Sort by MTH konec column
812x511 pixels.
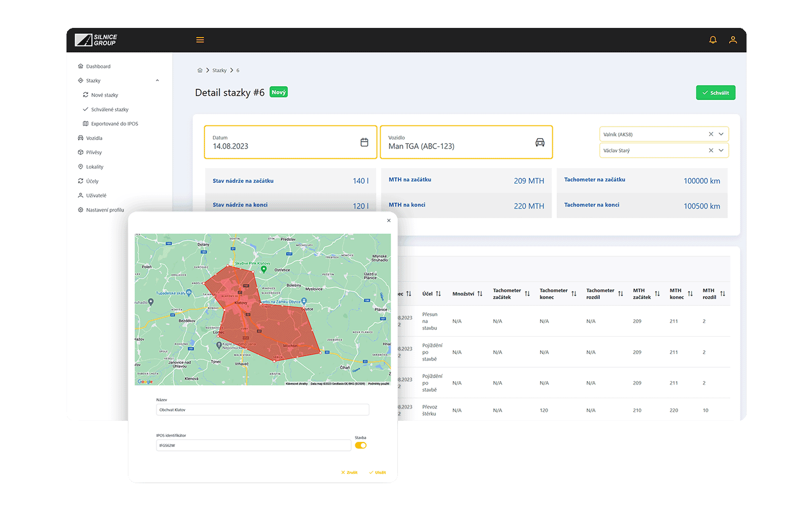coord(690,294)
